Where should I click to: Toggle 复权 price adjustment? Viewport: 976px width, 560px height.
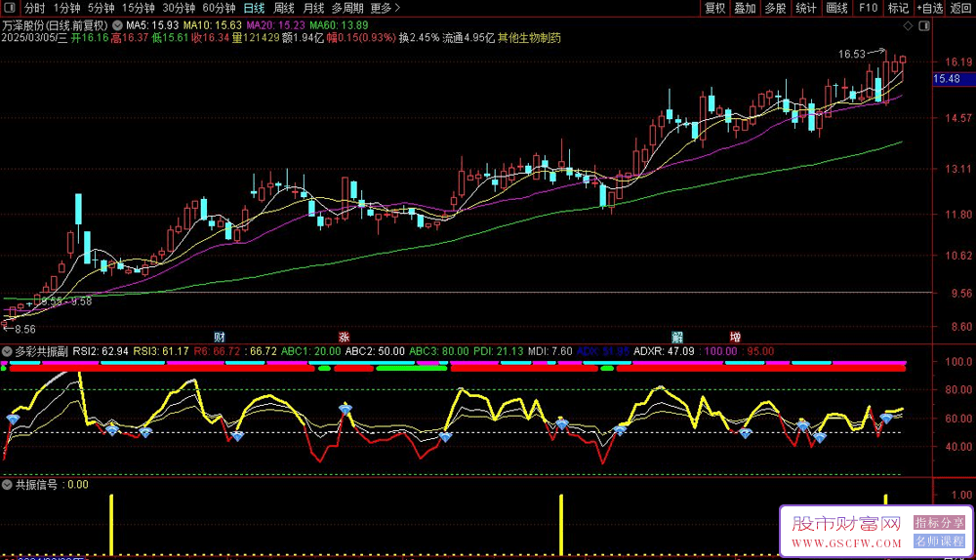point(715,8)
